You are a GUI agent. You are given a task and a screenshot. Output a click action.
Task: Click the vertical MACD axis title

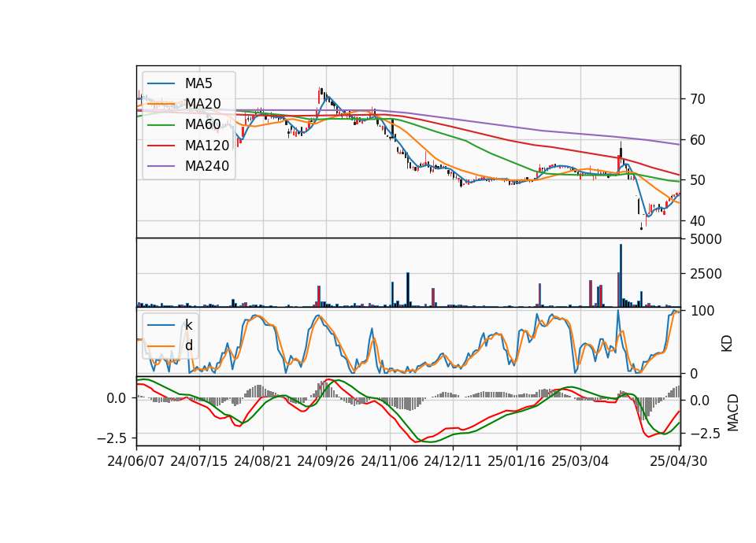733,412
